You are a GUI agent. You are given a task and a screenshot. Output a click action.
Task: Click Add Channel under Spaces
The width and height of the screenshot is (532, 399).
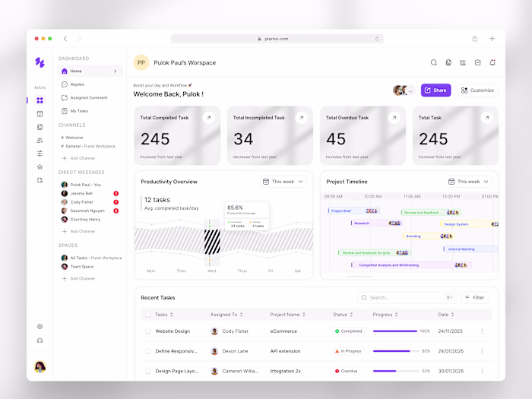78,279
